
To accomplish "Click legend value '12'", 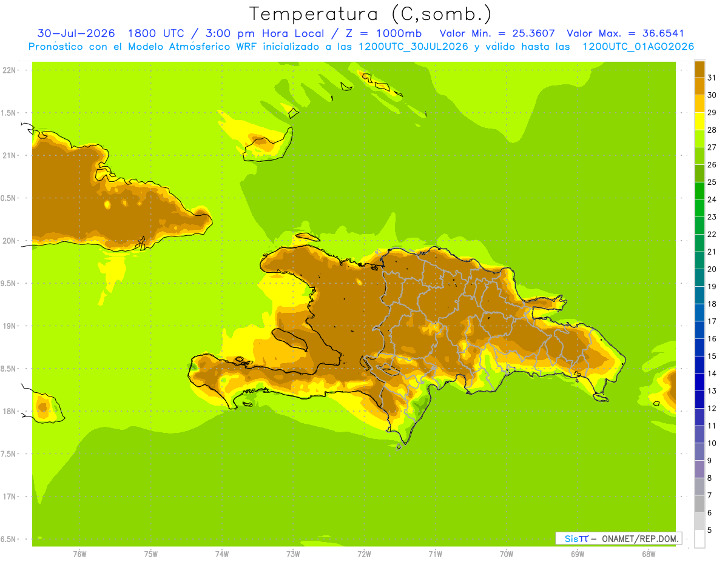I will click(x=712, y=408).
